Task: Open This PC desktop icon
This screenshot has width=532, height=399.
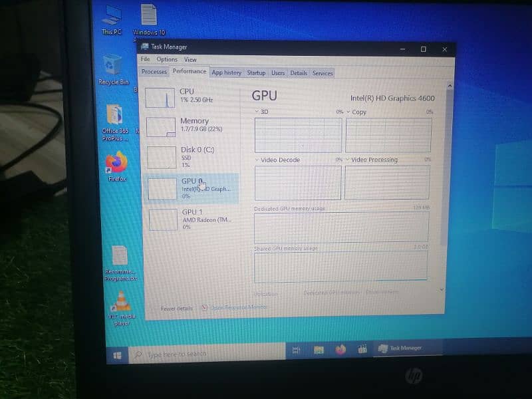Action: point(112,17)
